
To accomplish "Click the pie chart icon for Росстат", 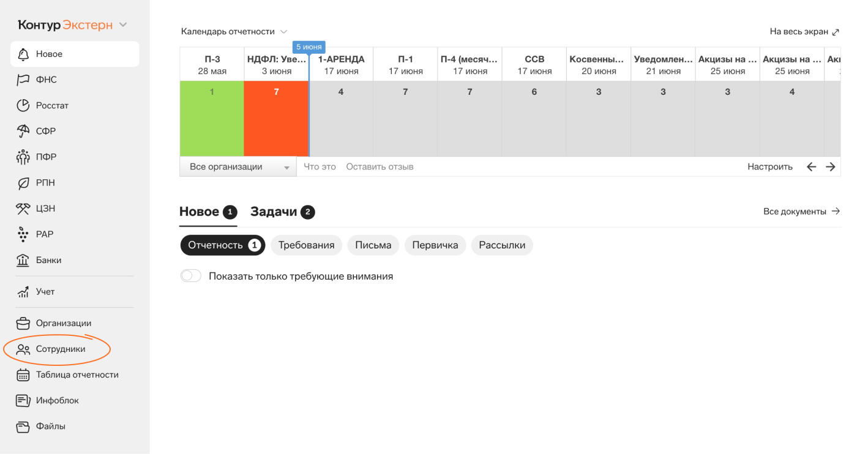I will point(23,105).
